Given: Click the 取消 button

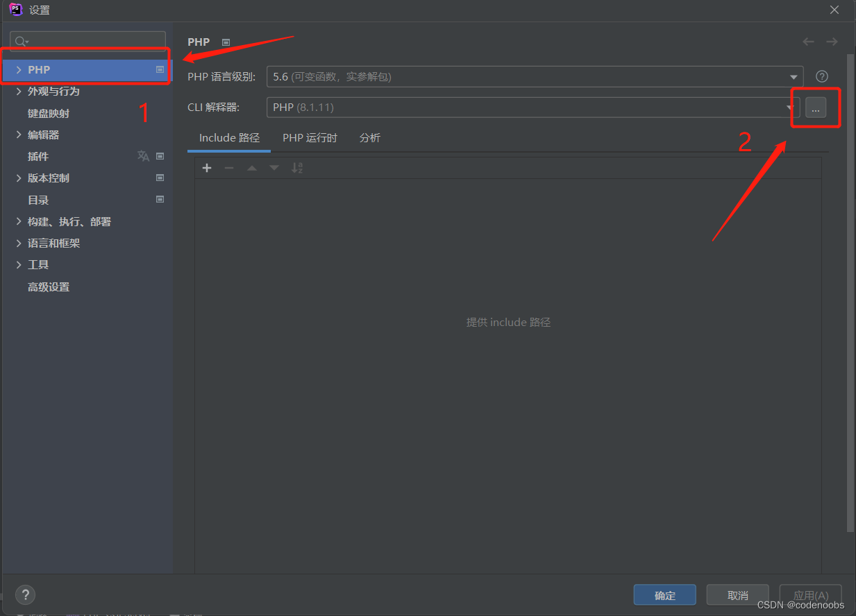Looking at the screenshot, I should pos(738,595).
